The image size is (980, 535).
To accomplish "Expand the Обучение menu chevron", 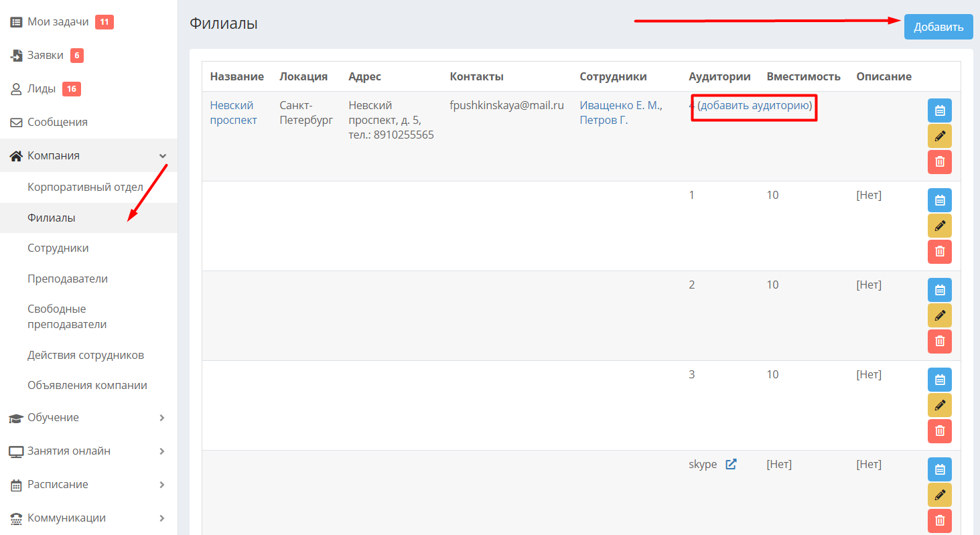I will pos(162,417).
